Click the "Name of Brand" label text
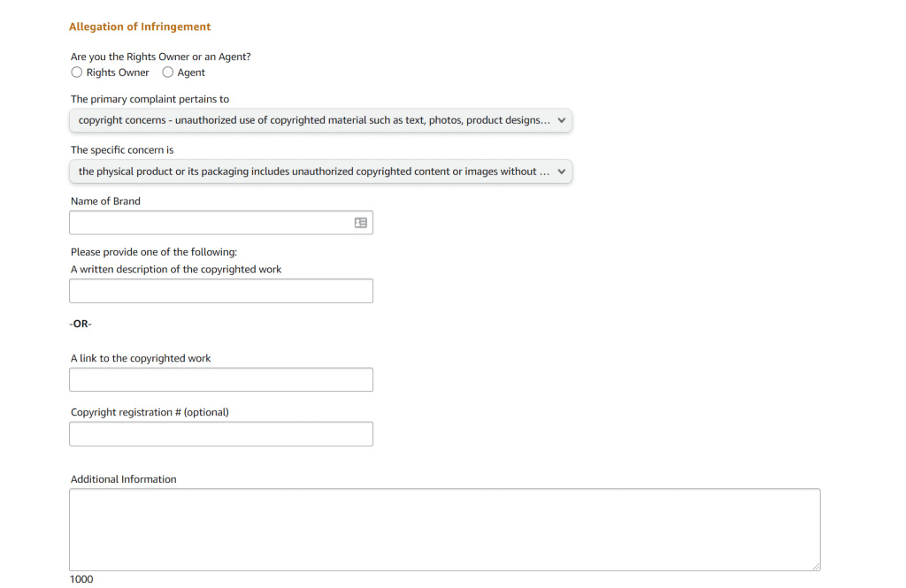Screen dimensions: 906x588 tap(105, 202)
